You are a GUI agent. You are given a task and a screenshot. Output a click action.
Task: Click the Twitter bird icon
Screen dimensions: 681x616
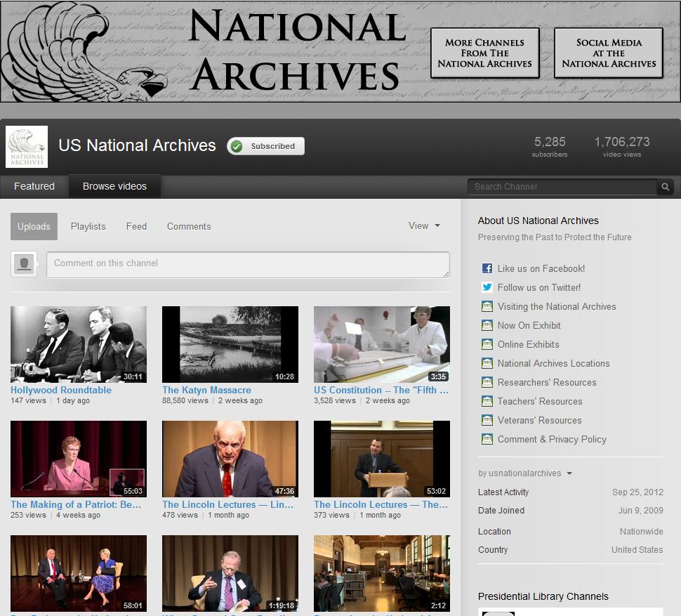click(x=487, y=287)
